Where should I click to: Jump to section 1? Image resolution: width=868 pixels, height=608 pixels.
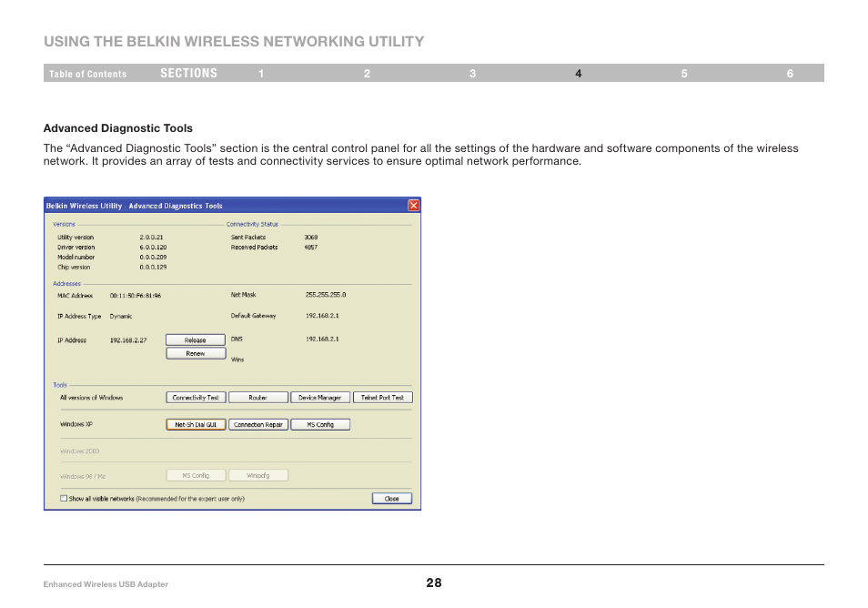click(261, 74)
